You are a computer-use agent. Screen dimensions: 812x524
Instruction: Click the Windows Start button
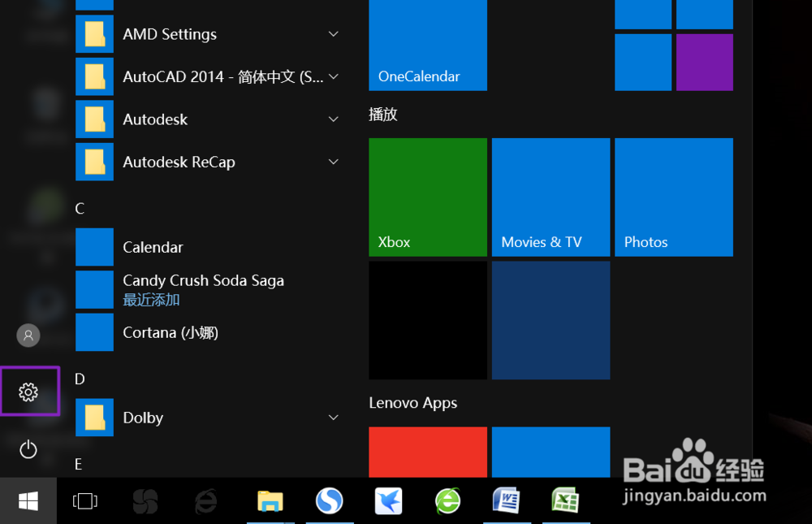point(28,500)
